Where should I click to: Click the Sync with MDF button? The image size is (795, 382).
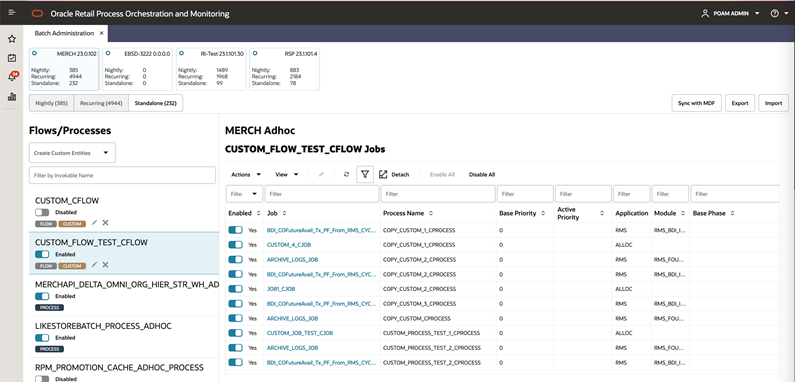[x=697, y=103]
